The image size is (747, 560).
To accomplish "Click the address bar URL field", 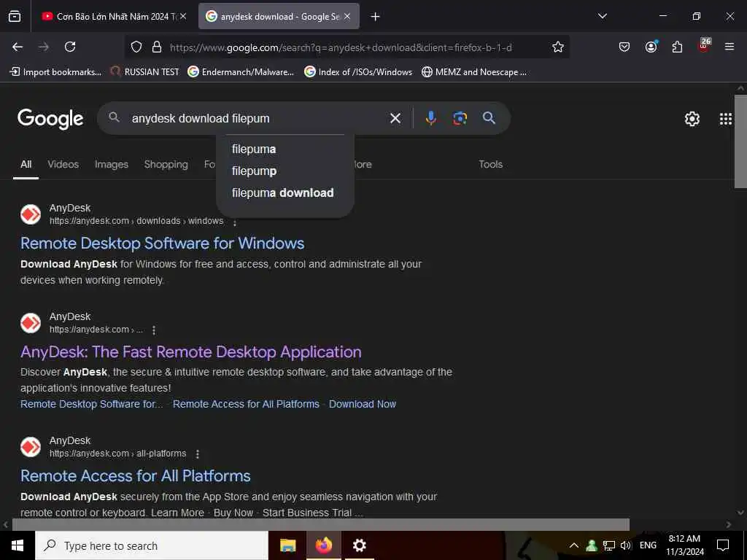I will pyautogui.click(x=341, y=47).
